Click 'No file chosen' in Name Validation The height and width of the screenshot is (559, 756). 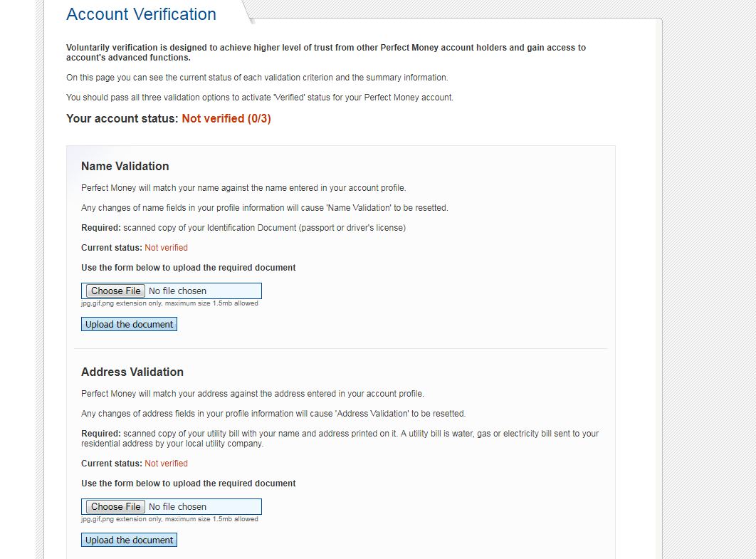177,291
